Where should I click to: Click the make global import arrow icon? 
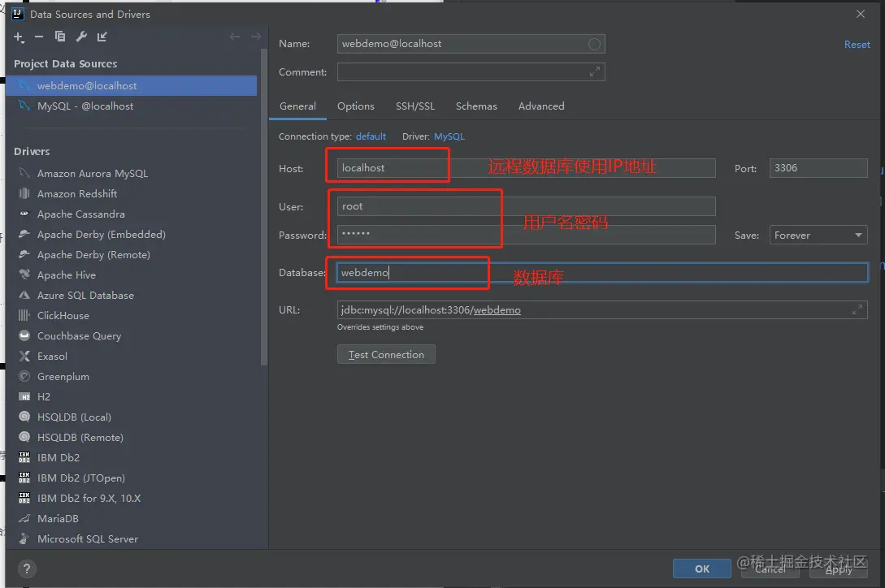102,37
